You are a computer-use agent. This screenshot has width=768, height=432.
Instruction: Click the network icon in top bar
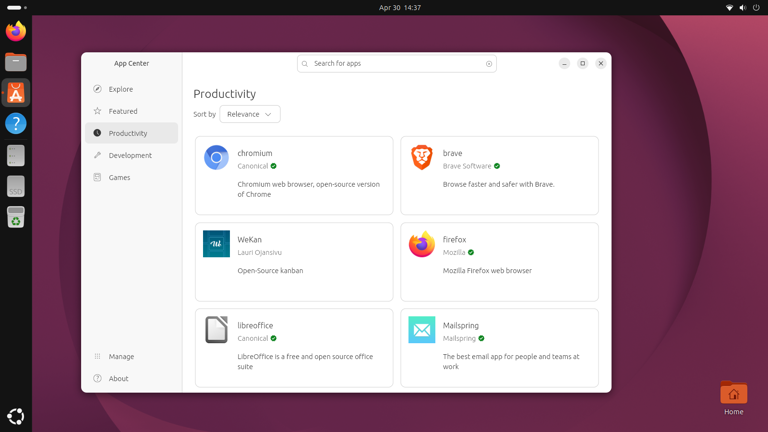pos(729,7)
